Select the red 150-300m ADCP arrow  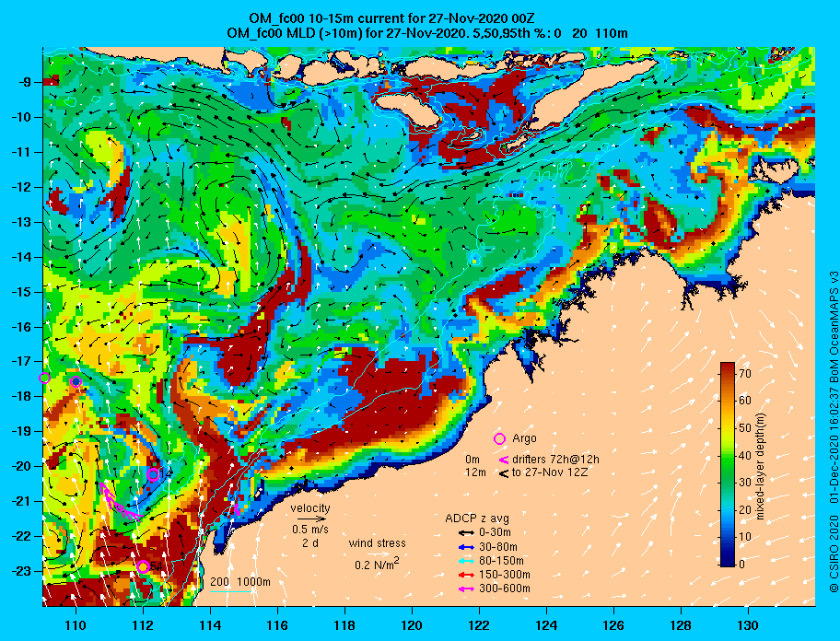(x=467, y=575)
